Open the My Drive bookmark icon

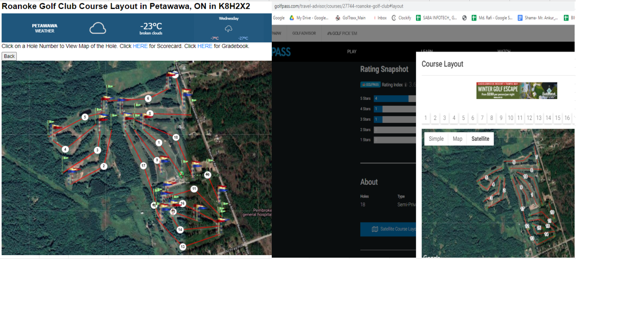292,18
